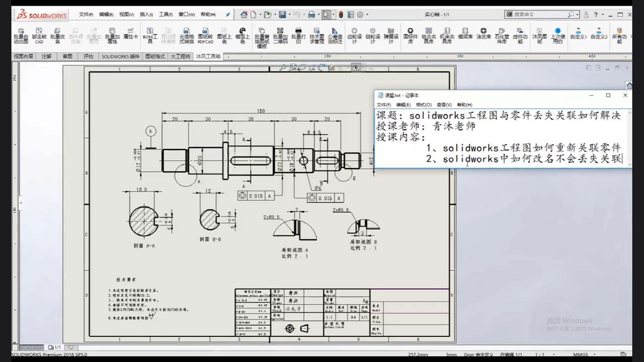Expand the Save dropdown arrow

289,14
